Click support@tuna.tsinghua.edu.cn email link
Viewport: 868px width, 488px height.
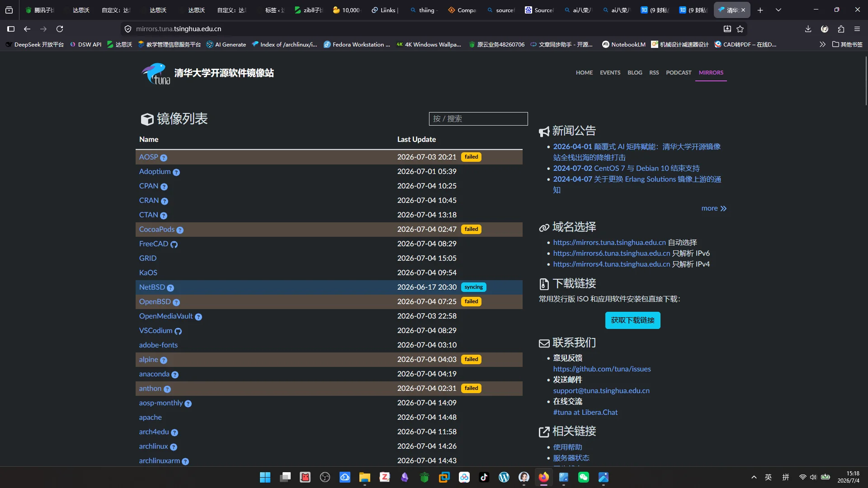601,391
